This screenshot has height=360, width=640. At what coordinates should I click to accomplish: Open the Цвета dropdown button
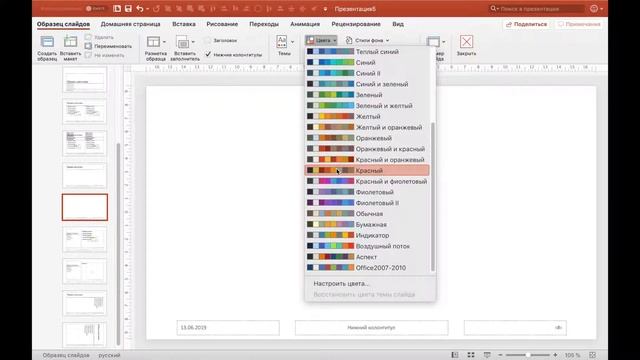tap(321, 40)
